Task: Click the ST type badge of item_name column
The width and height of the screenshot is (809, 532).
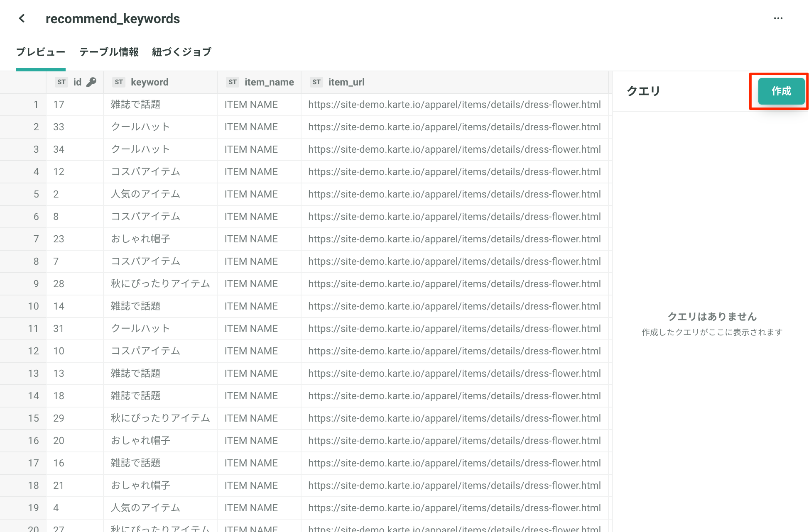Action: pos(233,82)
